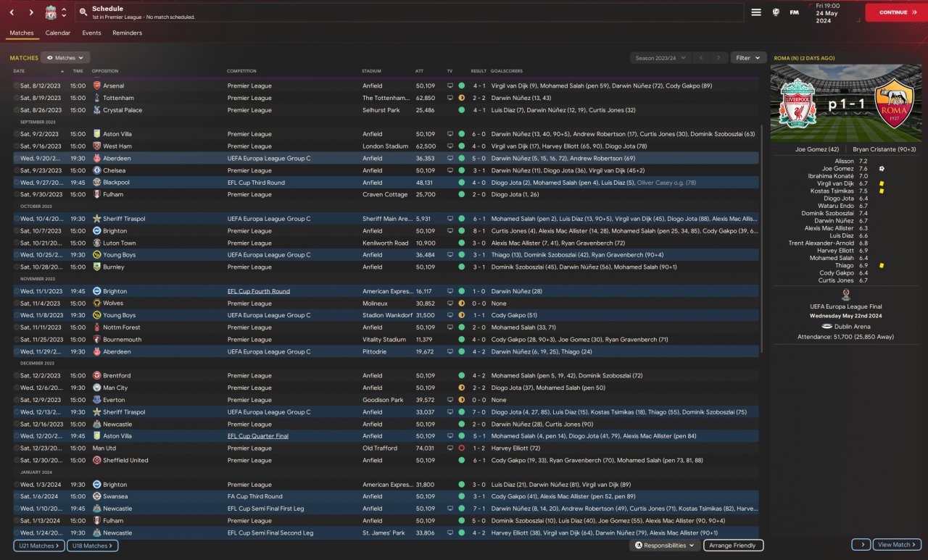This screenshot has width=928, height=560.
Task: Click the Roma match stadium thumbnail
Action: pyautogui.click(x=846, y=103)
